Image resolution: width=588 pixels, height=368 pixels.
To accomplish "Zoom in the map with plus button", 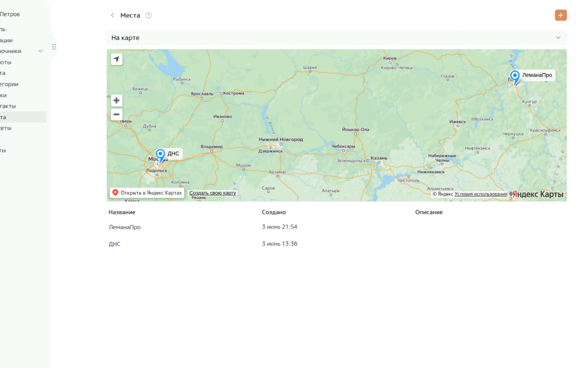I will tap(117, 100).
